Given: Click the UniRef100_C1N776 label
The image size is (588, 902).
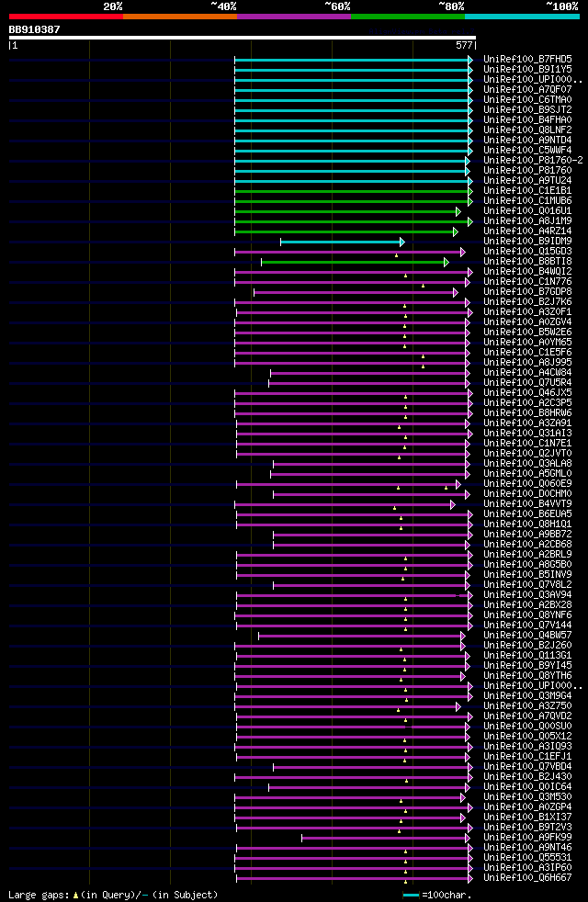Looking at the screenshot, I should click(x=527, y=282).
